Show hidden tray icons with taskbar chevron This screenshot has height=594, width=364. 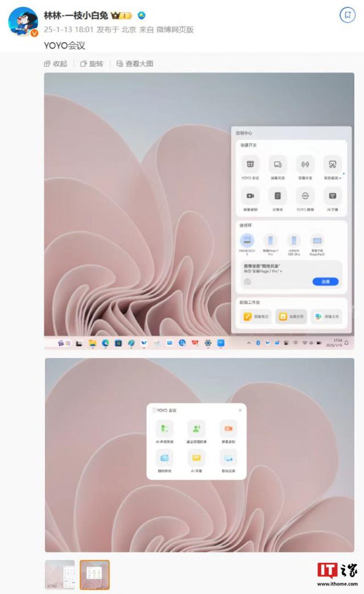click(x=249, y=343)
